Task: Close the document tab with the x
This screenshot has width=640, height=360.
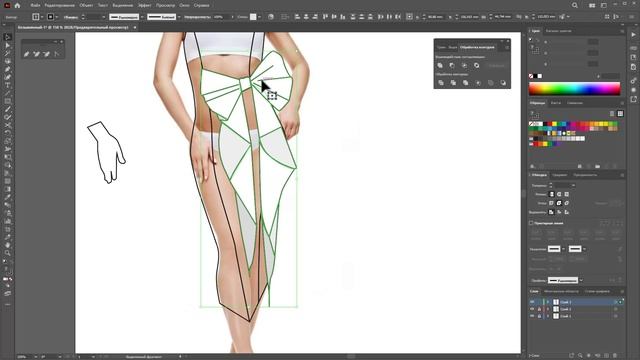Action: [135, 27]
